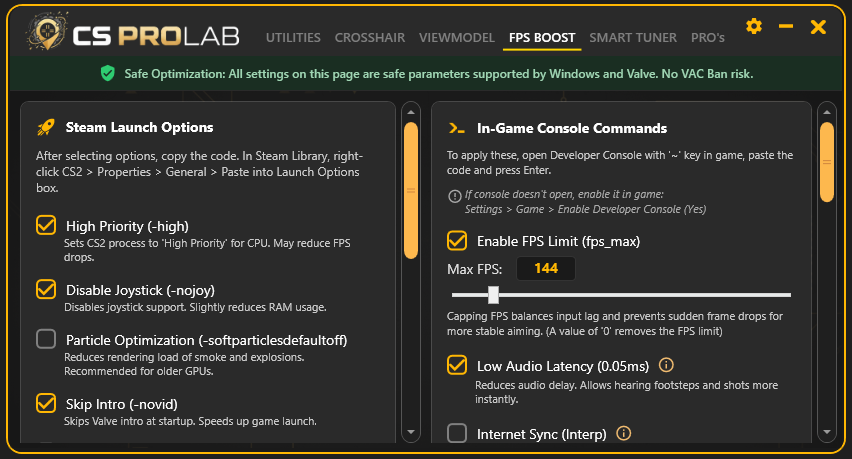Close the CS ProLab window

(x=818, y=27)
